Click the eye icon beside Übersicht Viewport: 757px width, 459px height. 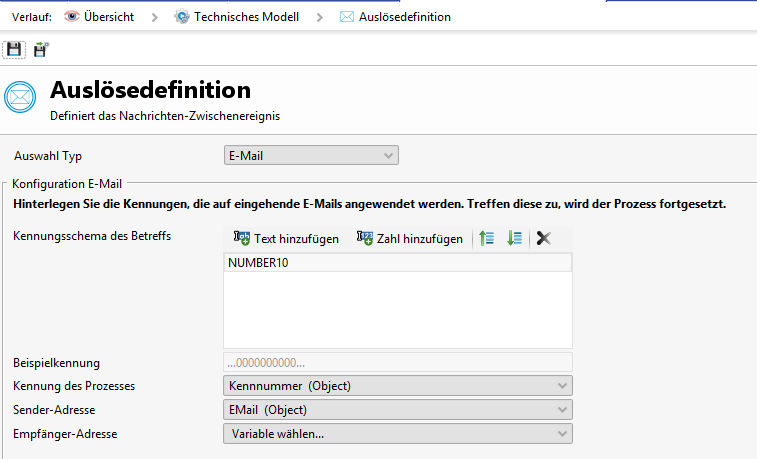click(x=71, y=17)
